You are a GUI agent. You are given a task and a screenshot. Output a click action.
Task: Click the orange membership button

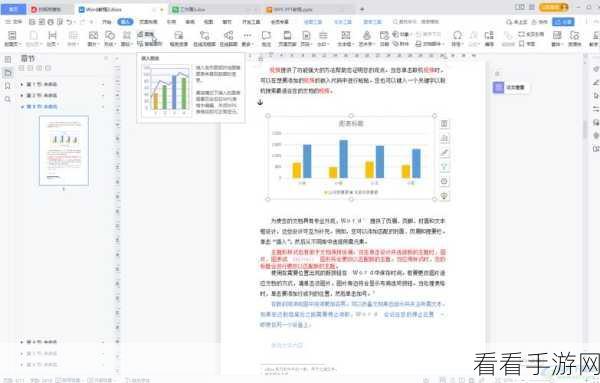coord(553,7)
